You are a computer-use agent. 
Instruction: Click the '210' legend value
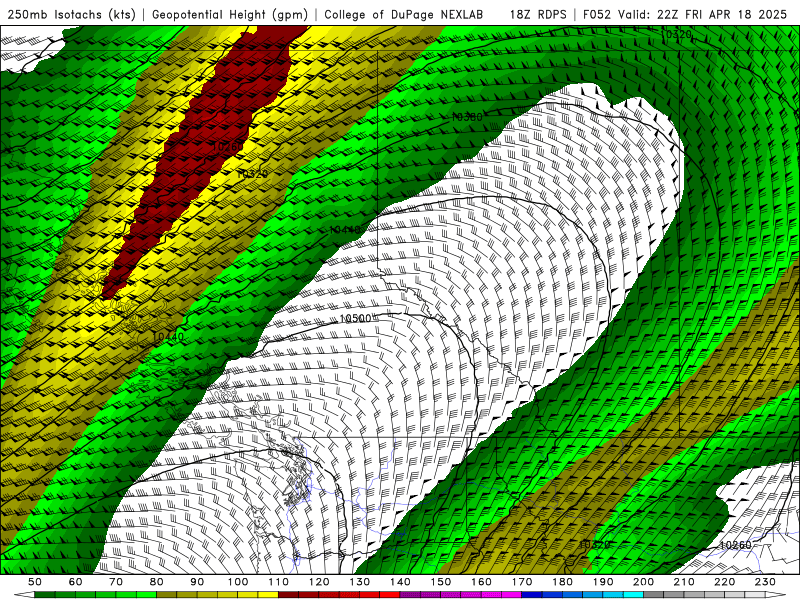(684, 582)
